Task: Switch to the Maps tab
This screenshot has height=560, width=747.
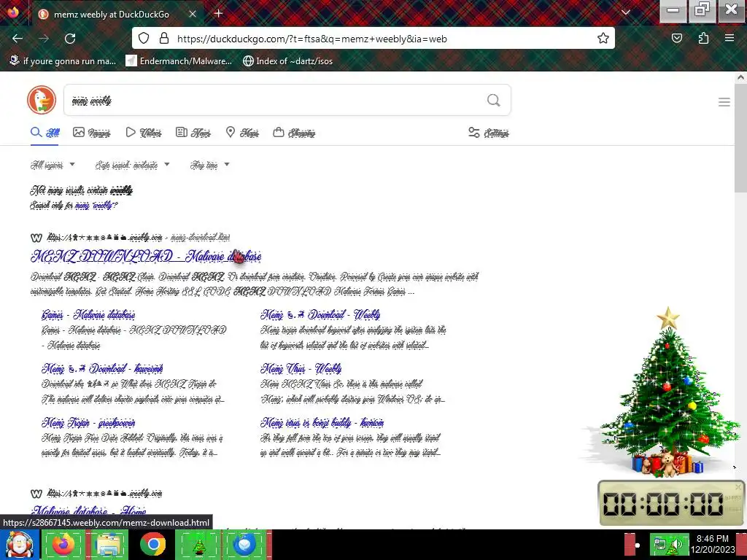Action: [x=242, y=133]
